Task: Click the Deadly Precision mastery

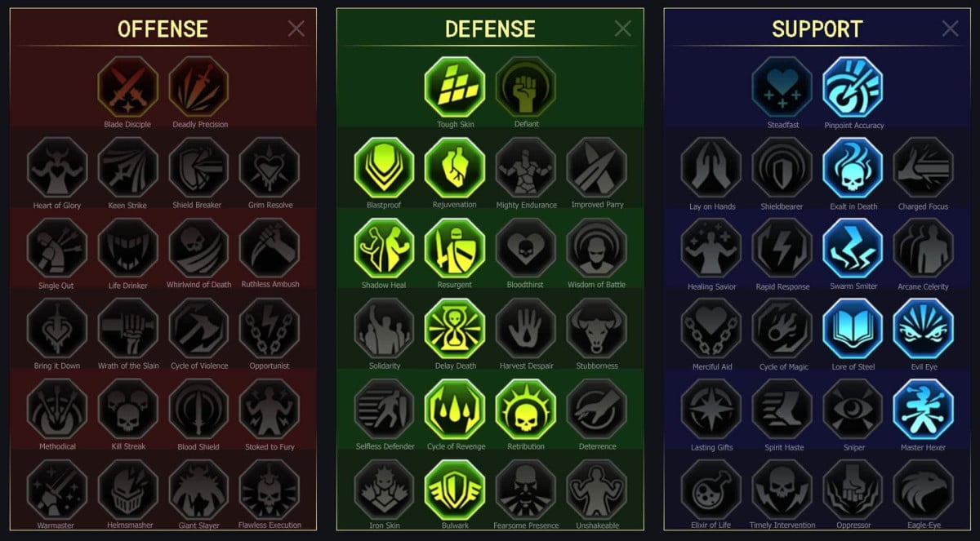Action: coord(199,86)
